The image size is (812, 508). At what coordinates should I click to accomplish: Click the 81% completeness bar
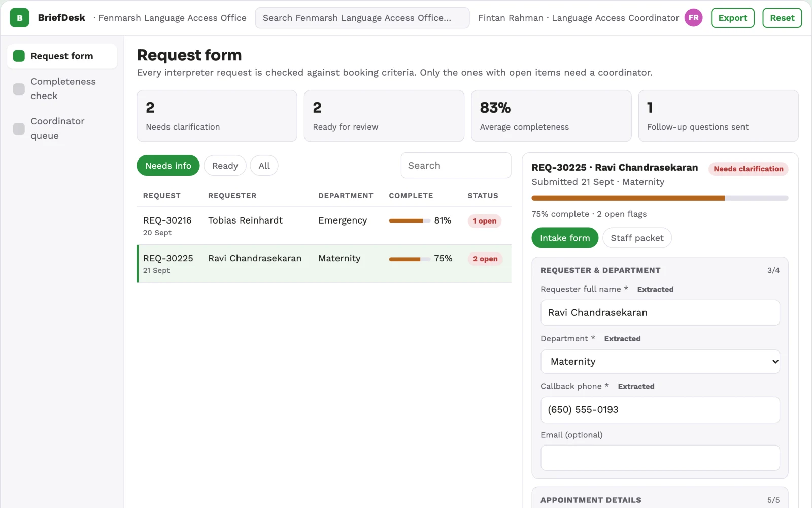point(410,221)
